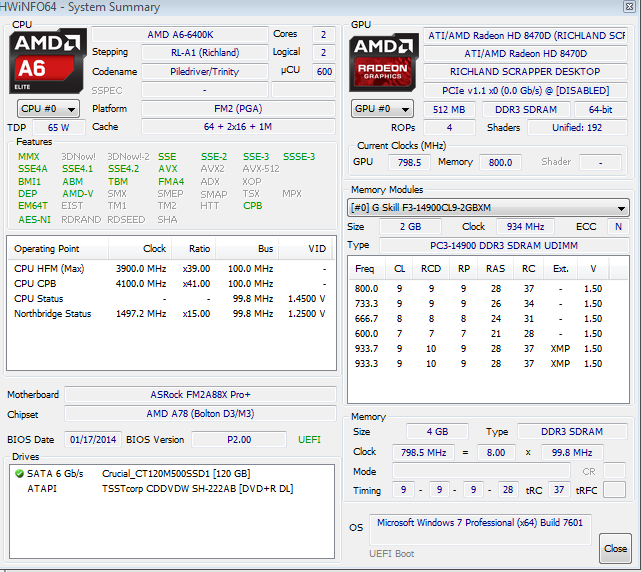Click the cache value 64 + 2x16 + 1M
Image resolution: width=641 pixels, height=572 pixels.
(x=238, y=127)
